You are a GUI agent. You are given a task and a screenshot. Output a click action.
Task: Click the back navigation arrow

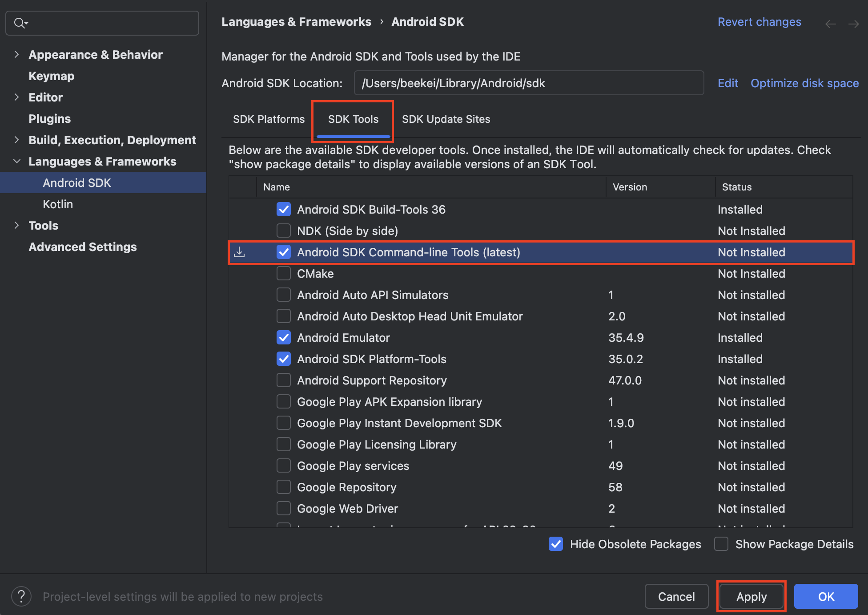[830, 24]
